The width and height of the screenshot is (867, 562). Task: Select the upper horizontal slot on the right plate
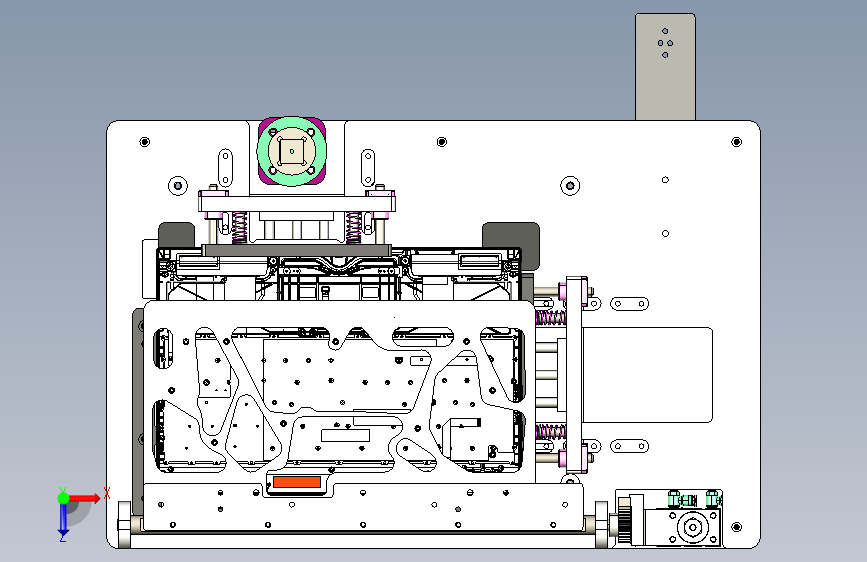tap(630, 304)
